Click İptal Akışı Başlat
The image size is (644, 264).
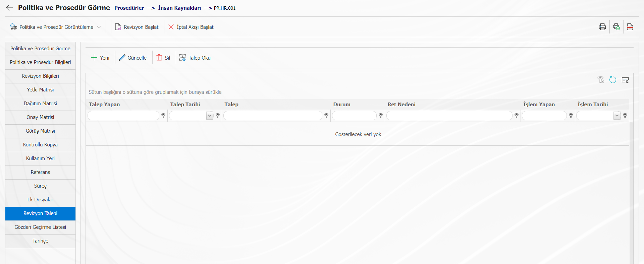[191, 27]
